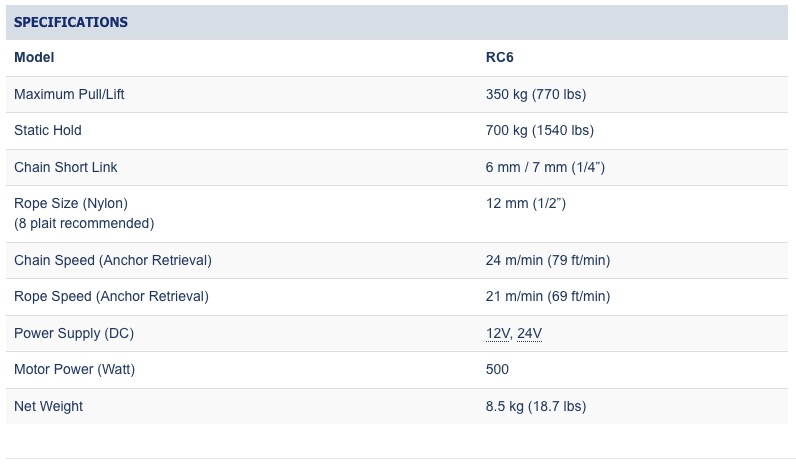Select the SPECIFICATIONS header bar
796x464 pixels.
point(397,22)
